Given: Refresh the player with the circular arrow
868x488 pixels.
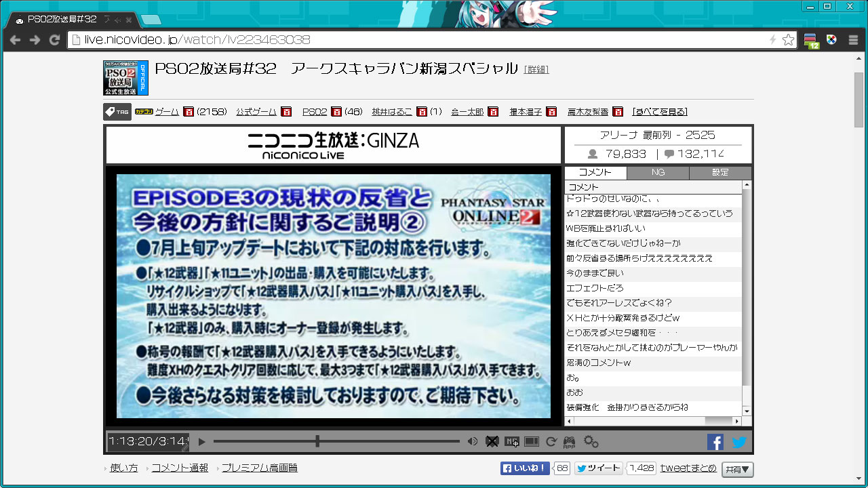Looking at the screenshot, I should (551, 442).
